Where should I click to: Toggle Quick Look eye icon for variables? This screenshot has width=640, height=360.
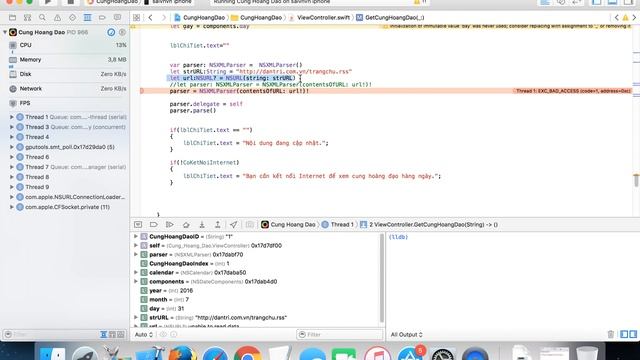point(163,334)
